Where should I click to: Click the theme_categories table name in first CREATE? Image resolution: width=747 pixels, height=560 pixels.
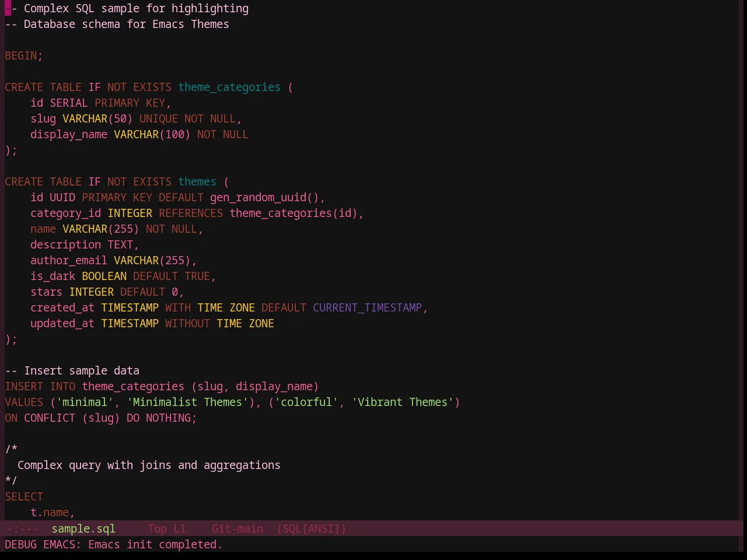tap(229, 87)
